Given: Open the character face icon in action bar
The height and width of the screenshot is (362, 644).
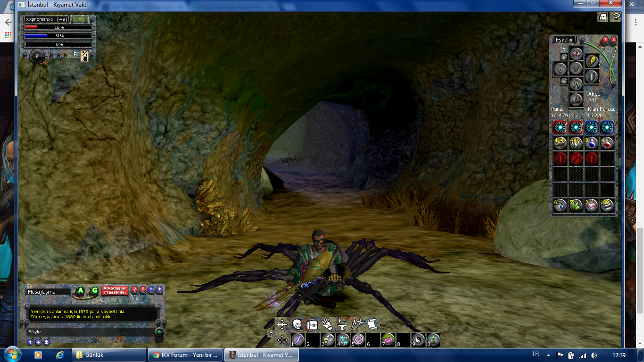Looking at the screenshot, I should pos(297,324).
